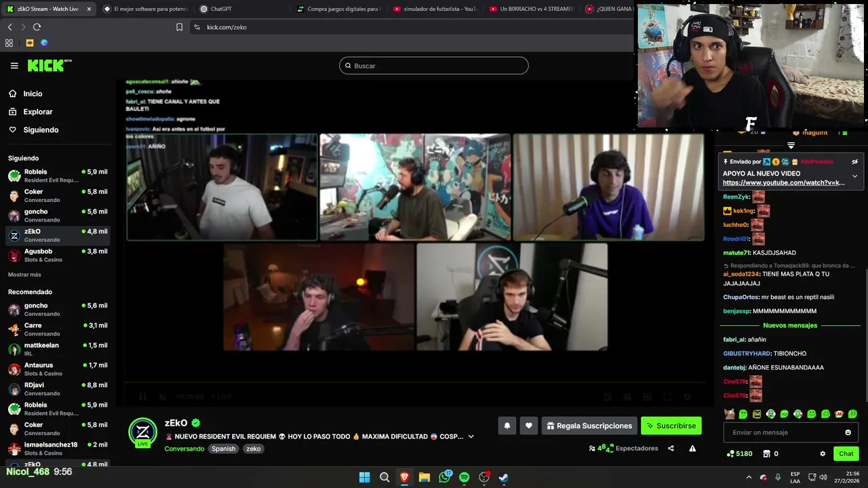Open Robleis channel under Siguiendo

coord(58,176)
